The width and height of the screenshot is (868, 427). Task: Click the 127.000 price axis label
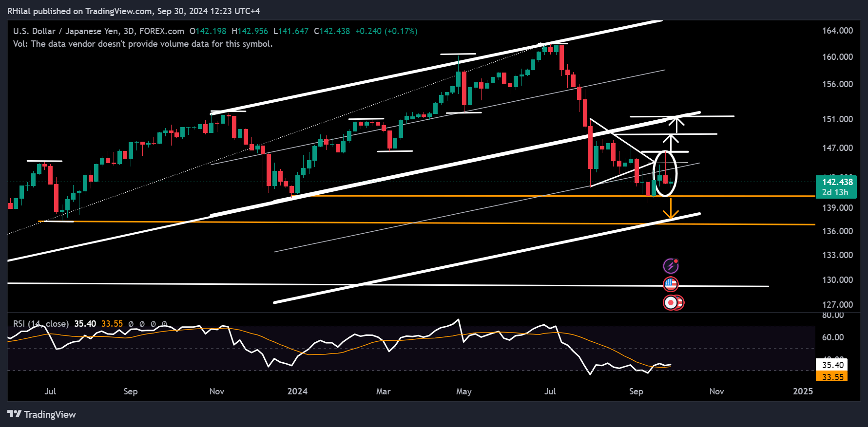tap(837, 305)
